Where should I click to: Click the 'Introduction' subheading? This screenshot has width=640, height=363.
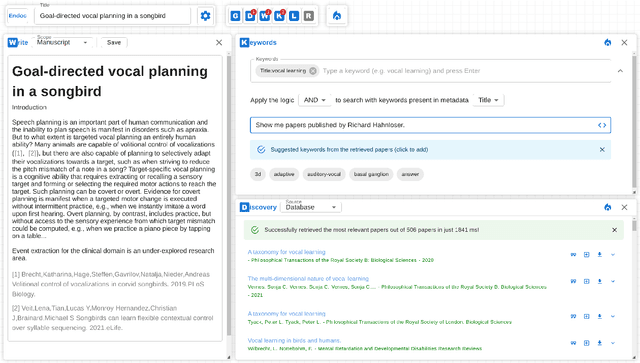point(29,107)
